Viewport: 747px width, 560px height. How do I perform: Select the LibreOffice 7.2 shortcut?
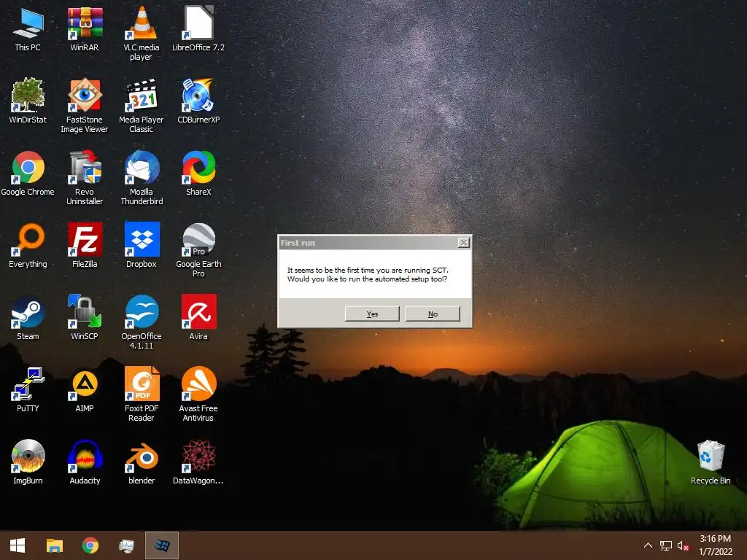pos(198,28)
